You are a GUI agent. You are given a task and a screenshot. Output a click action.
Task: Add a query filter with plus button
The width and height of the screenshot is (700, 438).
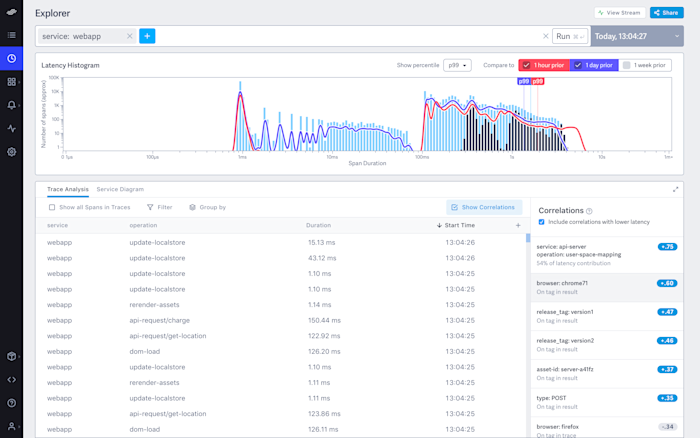click(147, 36)
